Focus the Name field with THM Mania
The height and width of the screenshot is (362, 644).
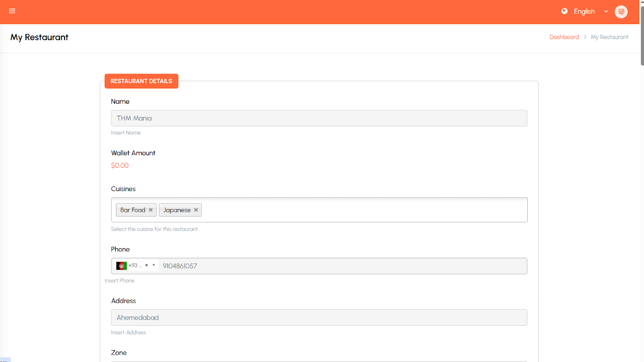pos(319,118)
